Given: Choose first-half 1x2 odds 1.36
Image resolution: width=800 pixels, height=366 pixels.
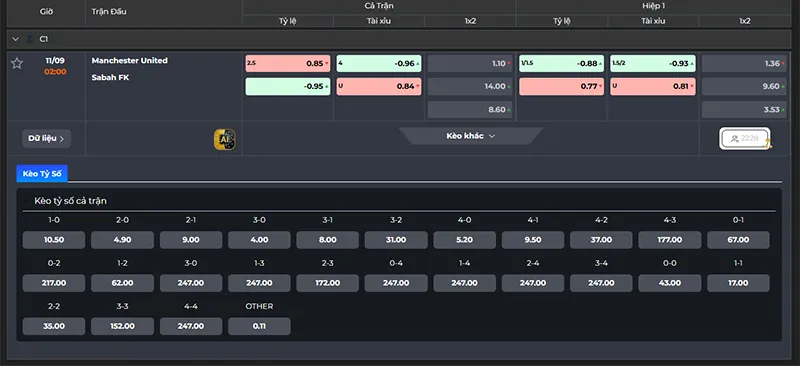Looking at the screenshot, I should point(744,64).
